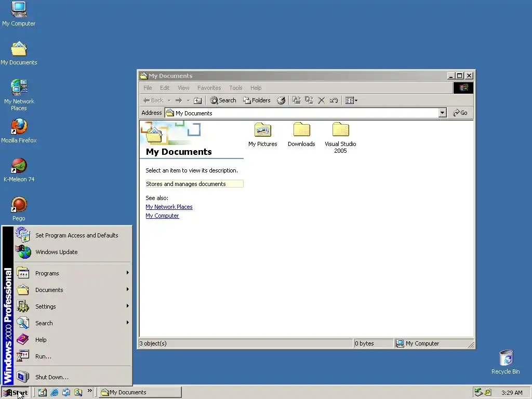The height and width of the screenshot is (399, 532).
Task: Launch Outlook Express quick launch icon
Action: (66, 392)
